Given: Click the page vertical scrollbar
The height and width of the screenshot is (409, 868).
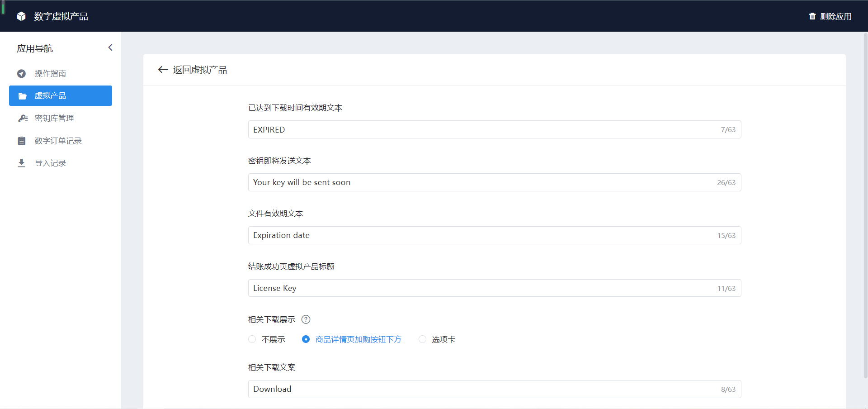Looking at the screenshot, I should pyautogui.click(x=865, y=205).
